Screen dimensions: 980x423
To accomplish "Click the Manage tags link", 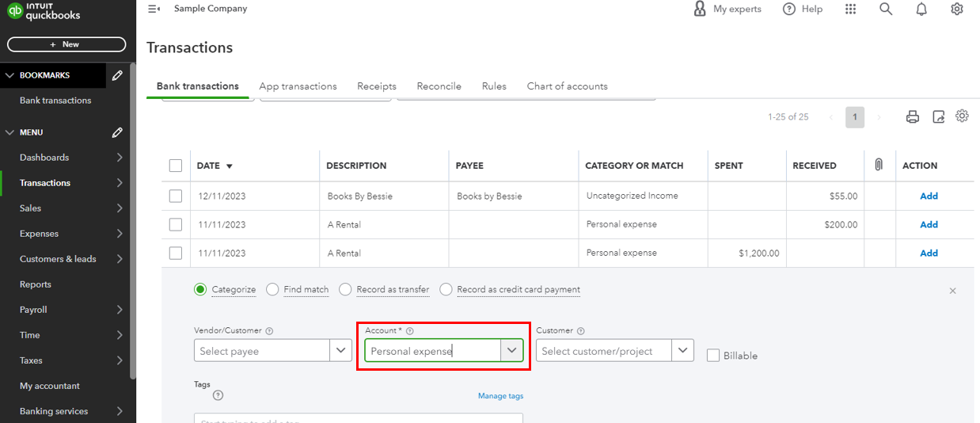I will point(500,396).
